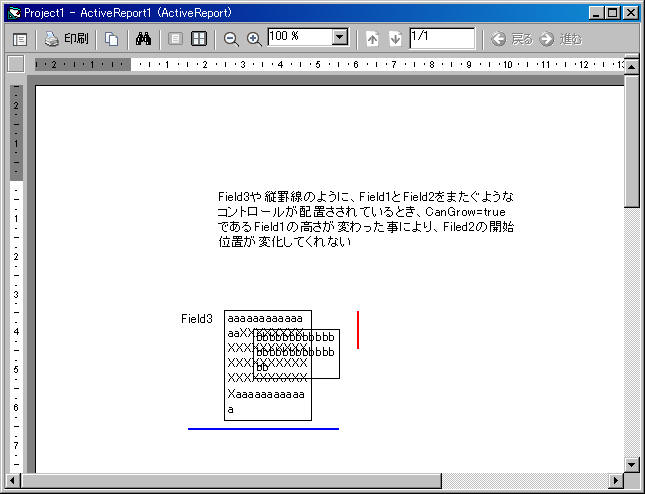
Task: Switch to multiple page view
Action: (199, 39)
